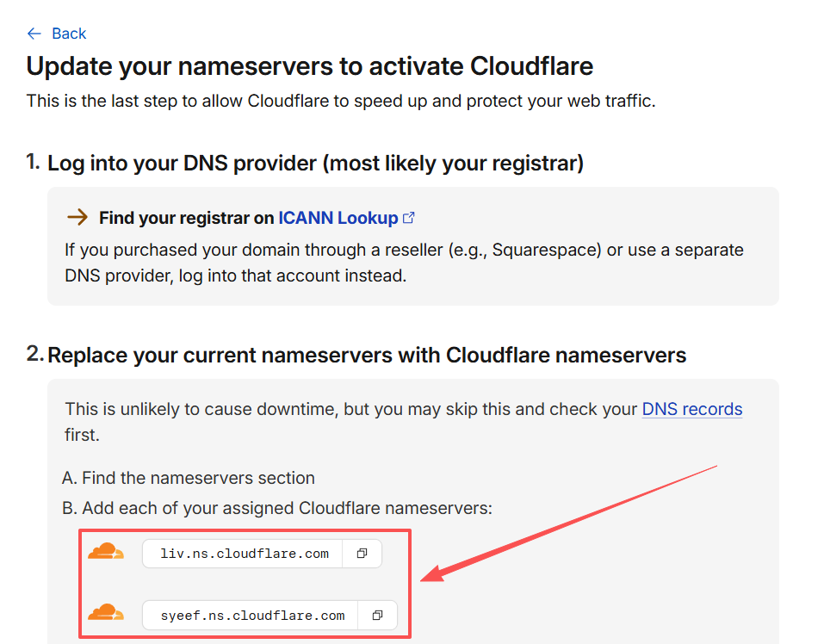Click the external link icon after ICANN Lookup
The height and width of the screenshot is (644, 824).
click(x=408, y=218)
